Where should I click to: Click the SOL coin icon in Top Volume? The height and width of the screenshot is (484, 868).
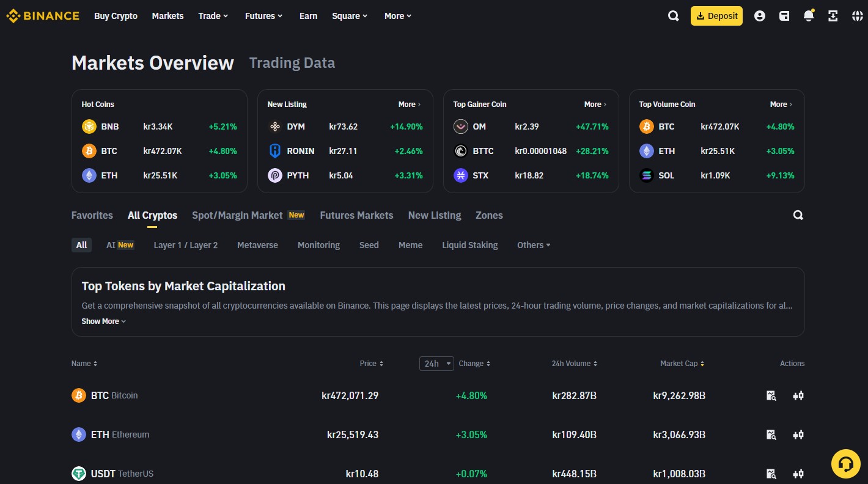[647, 175]
